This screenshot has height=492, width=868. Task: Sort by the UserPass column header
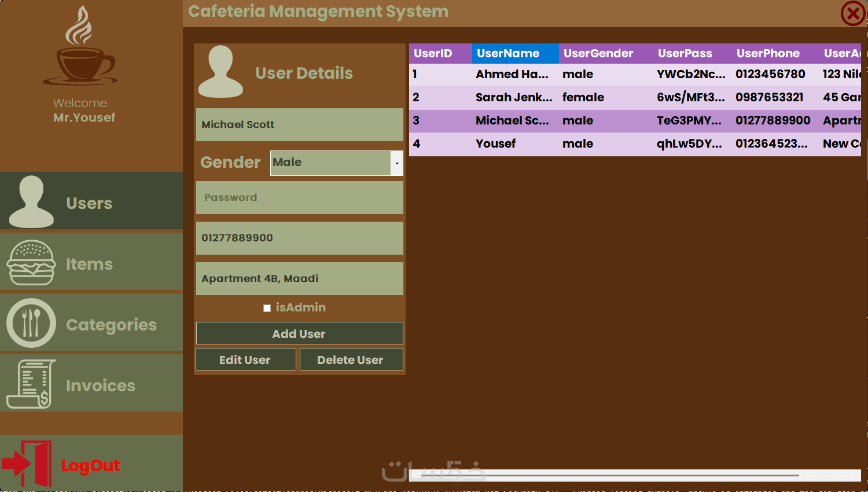(693, 53)
